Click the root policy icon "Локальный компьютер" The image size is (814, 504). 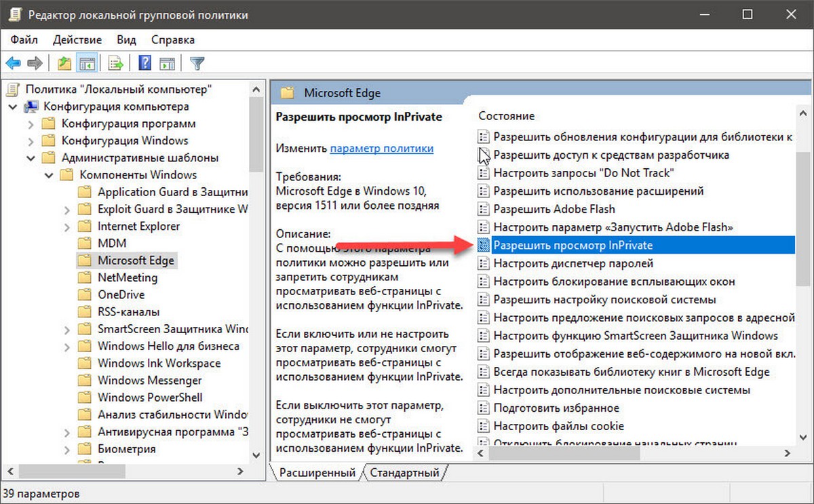point(14,89)
